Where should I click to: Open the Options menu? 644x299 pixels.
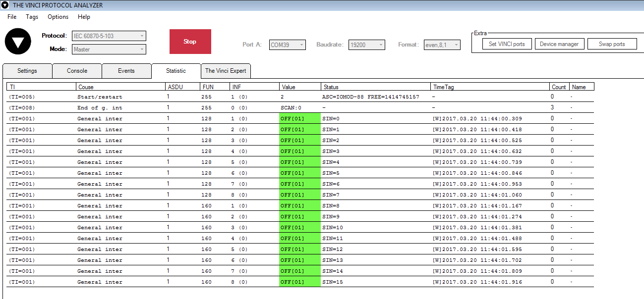click(x=58, y=17)
